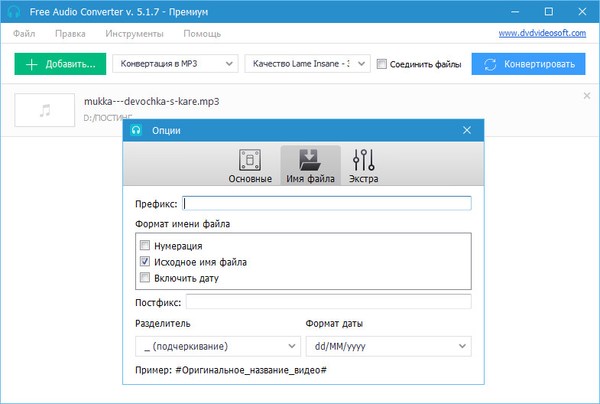Switch to the Имя файла tab
Image resolution: width=600 pixels, height=404 pixels.
(x=310, y=166)
